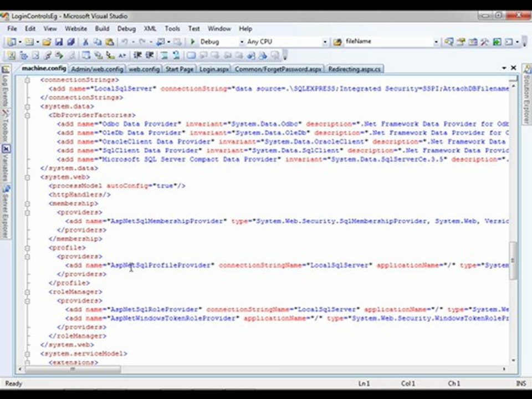Open the active files list dropdown arrow
The height and width of the screenshot is (399, 532).
pyautogui.click(x=504, y=68)
